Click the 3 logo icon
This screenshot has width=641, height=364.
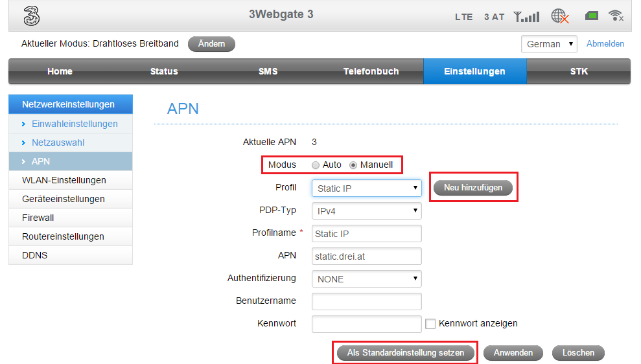pyautogui.click(x=31, y=16)
